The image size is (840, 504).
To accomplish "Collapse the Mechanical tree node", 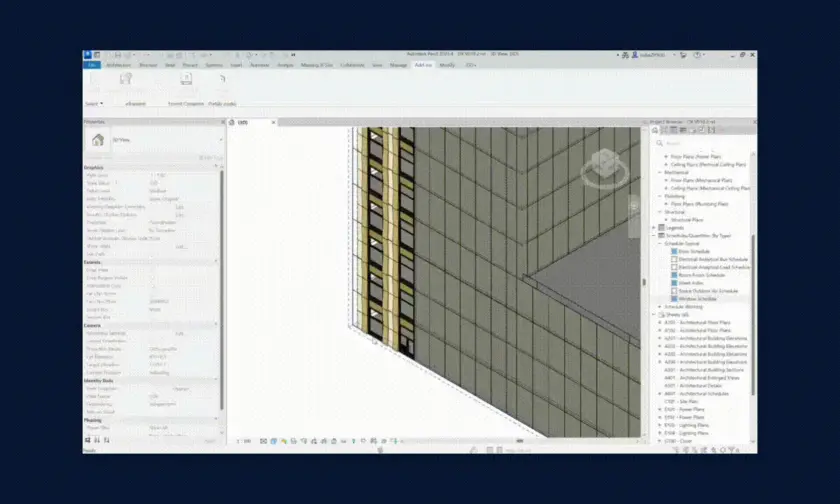I will 659,172.
